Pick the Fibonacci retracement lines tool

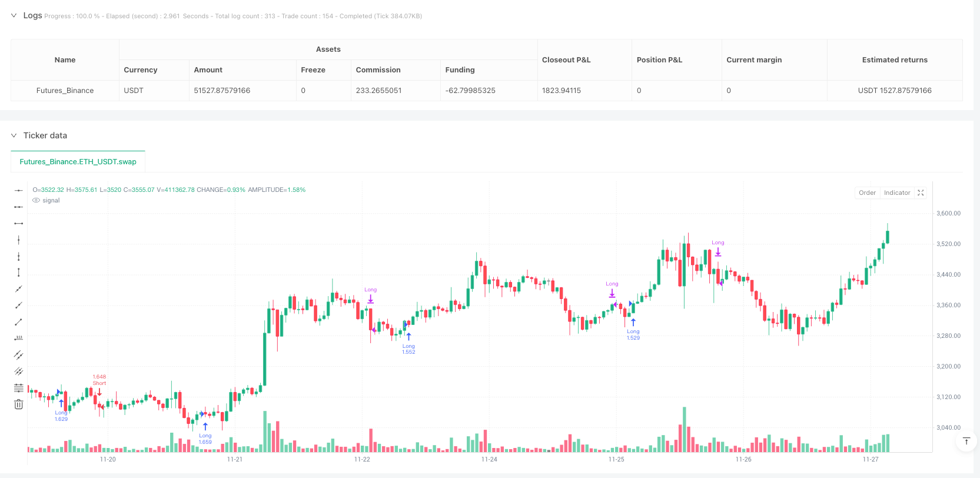point(19,387)
